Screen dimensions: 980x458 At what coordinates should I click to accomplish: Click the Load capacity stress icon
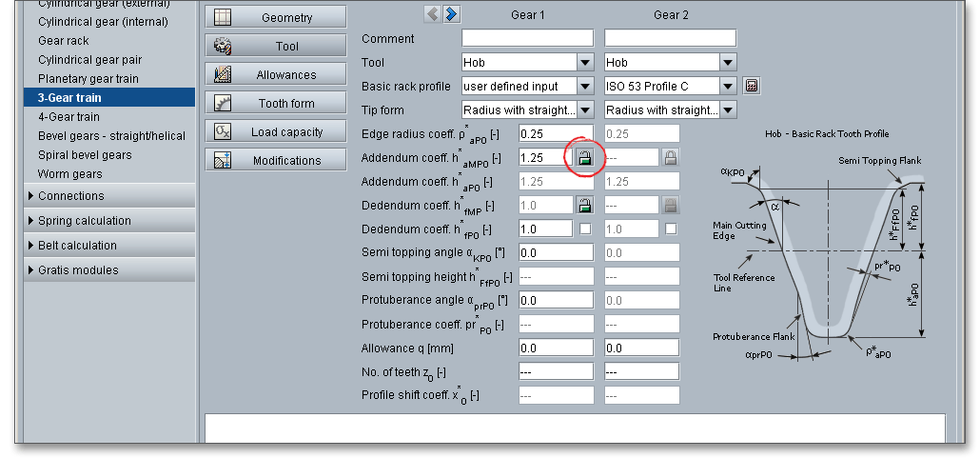224,131
